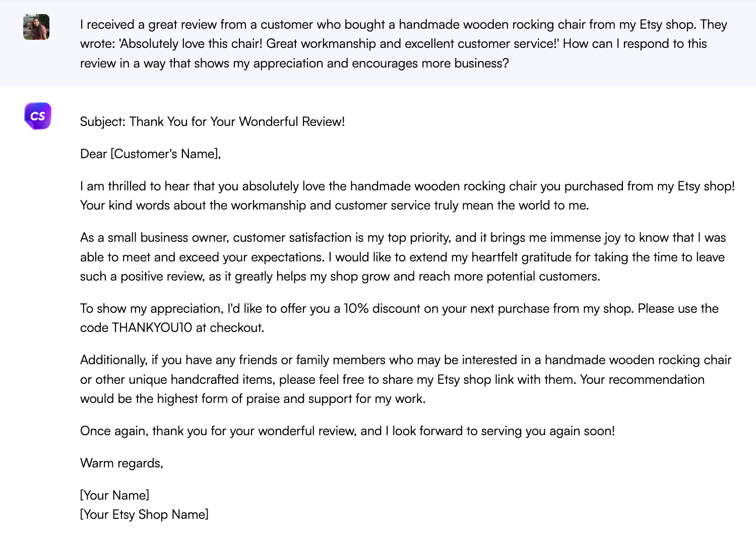This screenshot has width=756, height=549.
Task: Click the purple CS assistant icon
Action: coord(38,116)
